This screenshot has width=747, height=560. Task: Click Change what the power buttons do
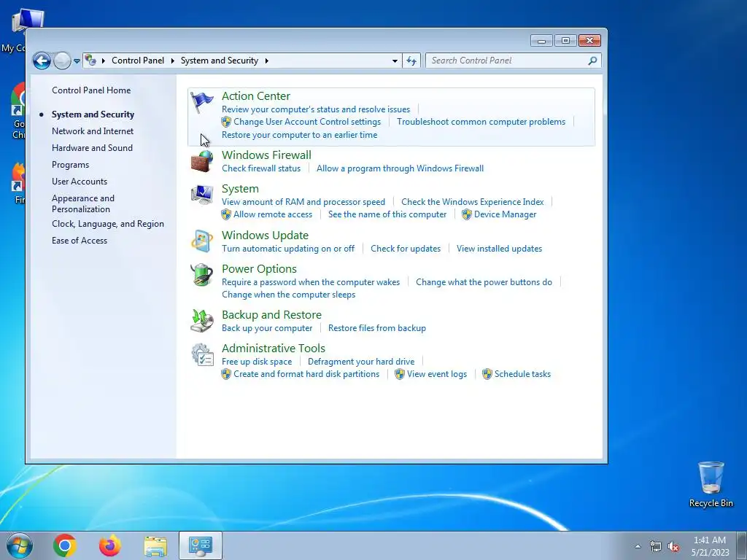(x=484, y=282)
